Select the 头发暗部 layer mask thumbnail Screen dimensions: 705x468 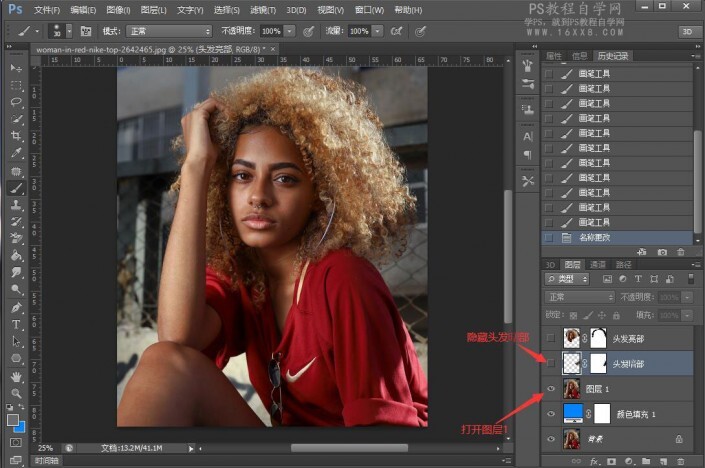click(x=599, y=364)
